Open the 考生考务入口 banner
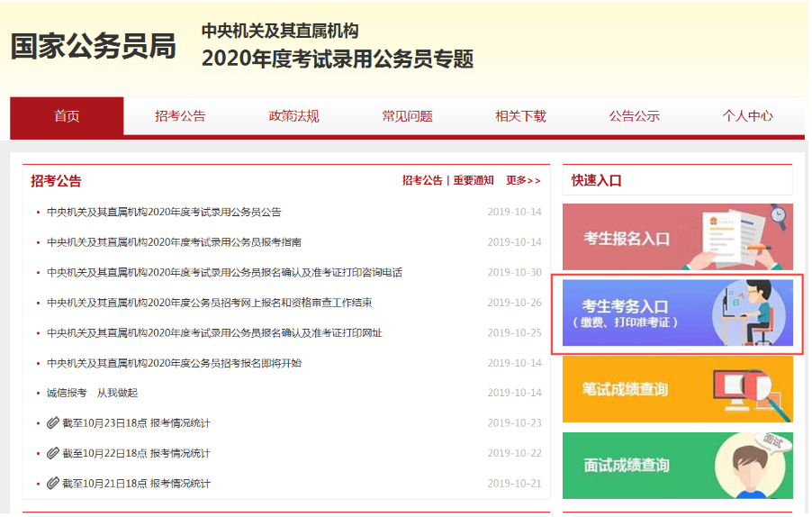 [677, 313]
